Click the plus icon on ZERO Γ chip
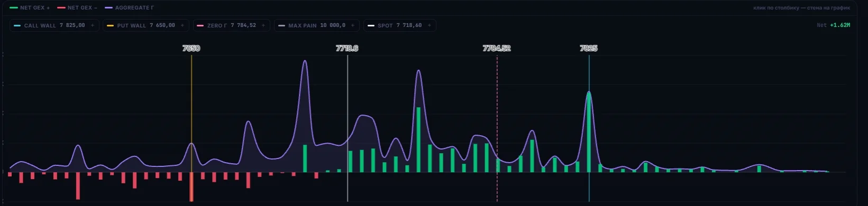Viewport: 868px width, 206px height. click(263, 25)
